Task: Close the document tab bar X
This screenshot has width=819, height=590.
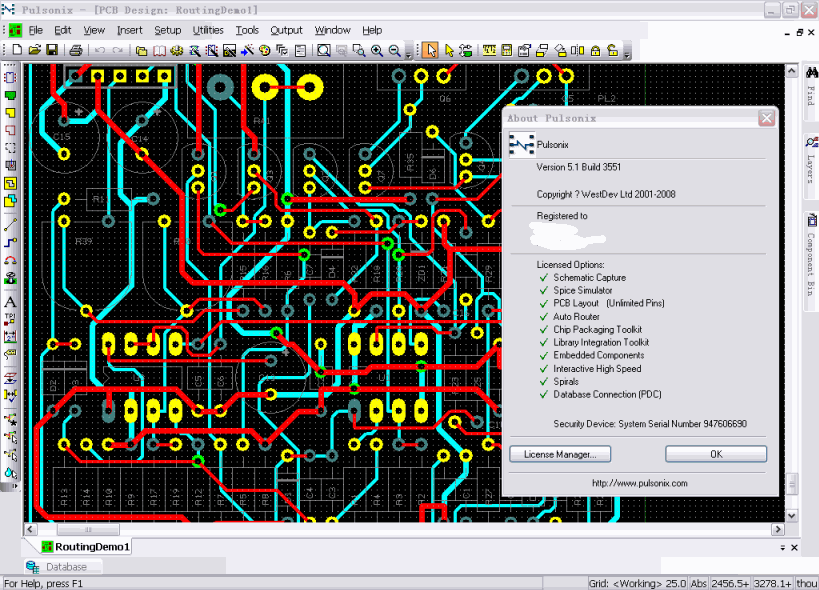Action: point(794,548)
